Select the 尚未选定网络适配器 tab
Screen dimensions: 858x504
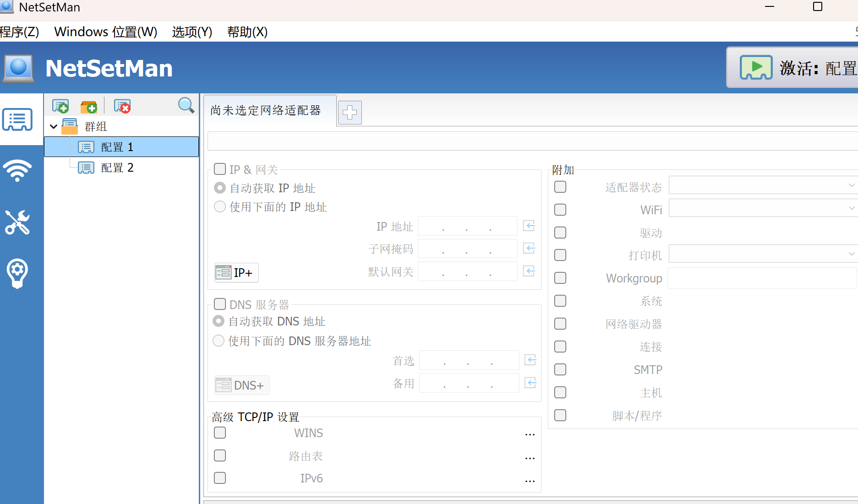[269, 110]
